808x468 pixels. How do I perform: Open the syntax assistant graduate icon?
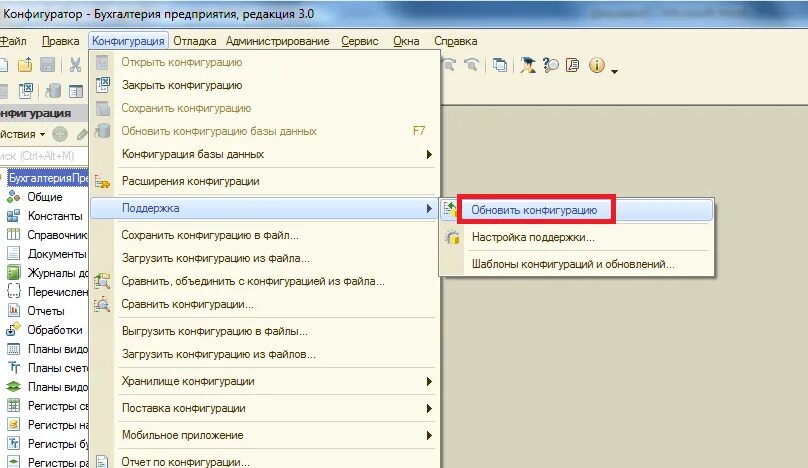click(x=527, y=65)
